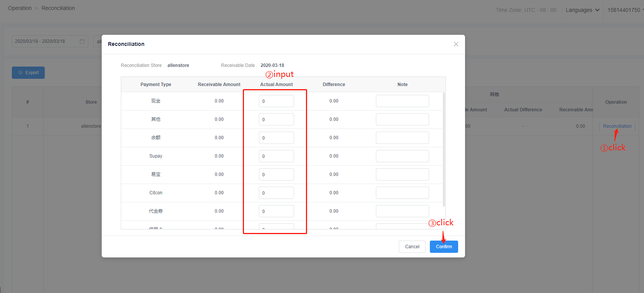This screenshot has width=644, height=293.
Task: Click Confirm in the Reconciliation dialog
Action: click(444, 247)
